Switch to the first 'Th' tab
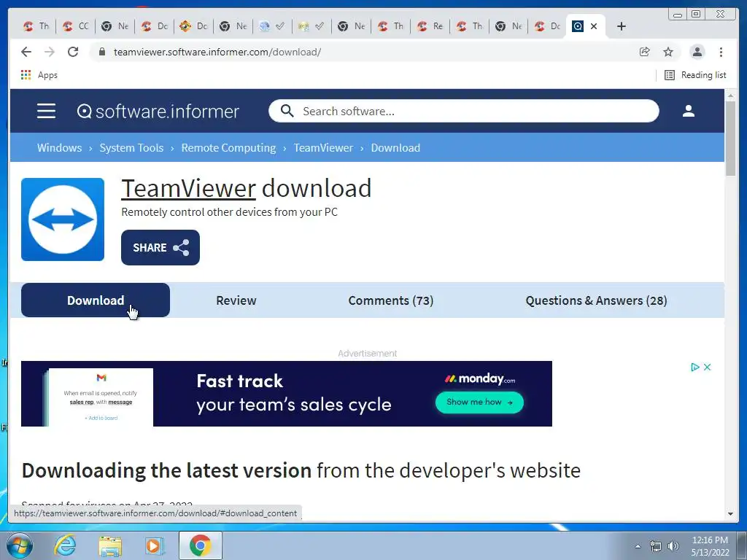Screen dimensions: 747x560 (x=36, y=26)
